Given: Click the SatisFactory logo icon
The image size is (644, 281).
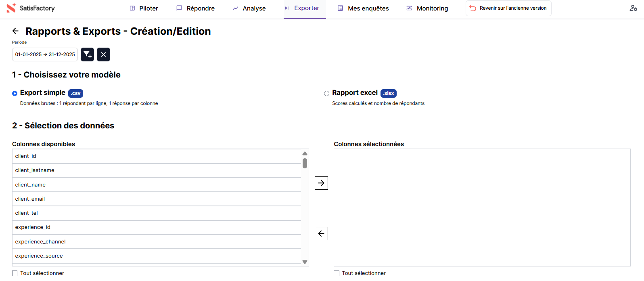Looking at the screenshot, I should [x=11, y=8].
